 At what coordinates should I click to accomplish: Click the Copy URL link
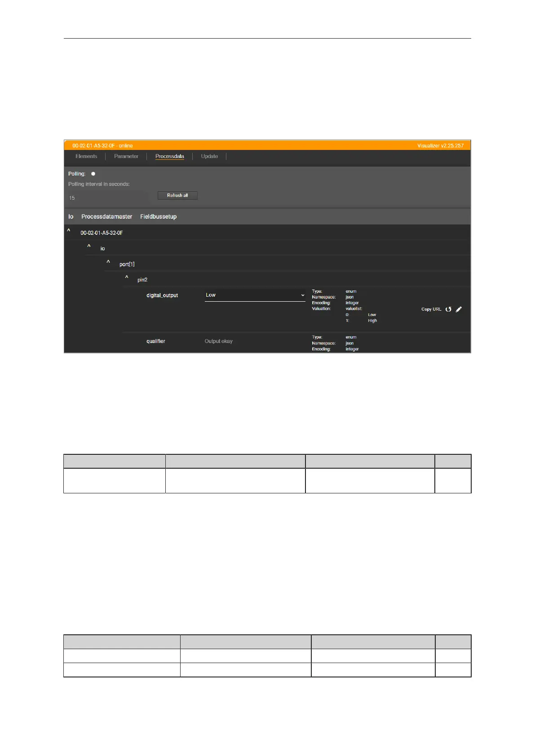tap(431, 309)
